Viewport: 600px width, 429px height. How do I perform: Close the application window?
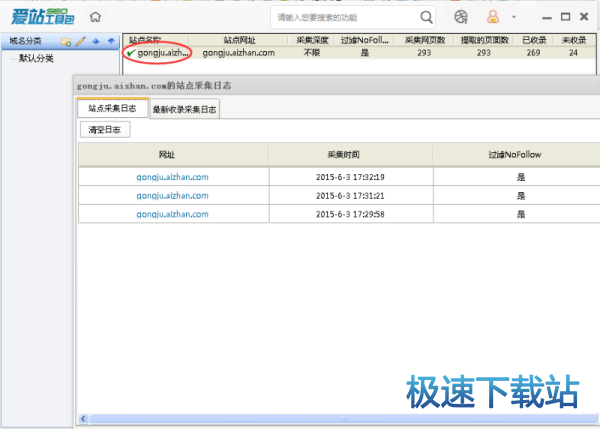tap(584, 16)
